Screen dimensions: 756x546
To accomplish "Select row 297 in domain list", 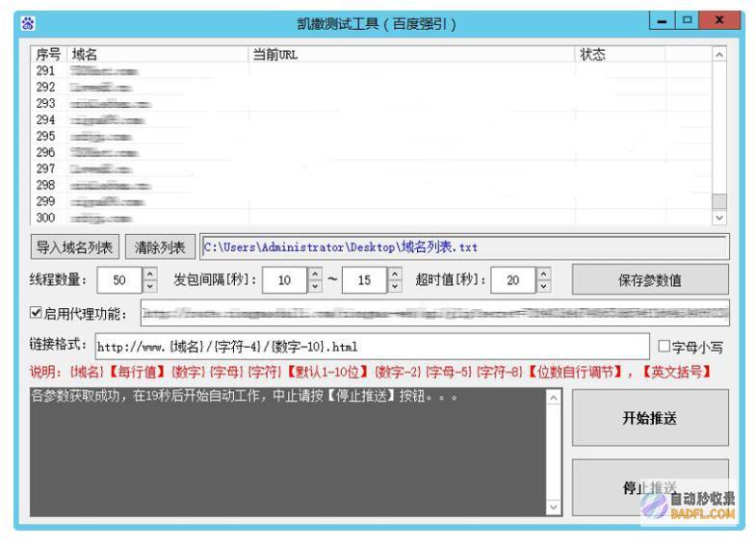I will click(371, 169).
